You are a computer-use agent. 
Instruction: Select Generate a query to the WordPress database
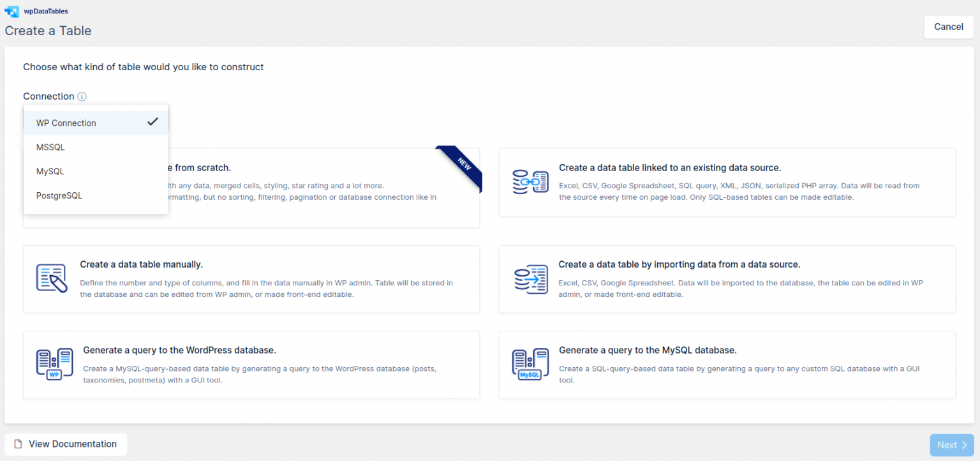tap(251, 365)
